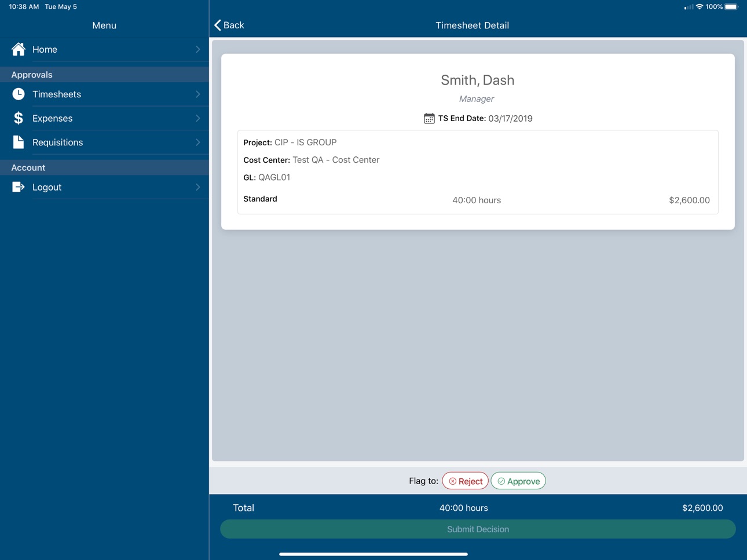Click the Submit Decision button
Image resolution: width=747 pixels, height=560 pixels.
point(478,529)
